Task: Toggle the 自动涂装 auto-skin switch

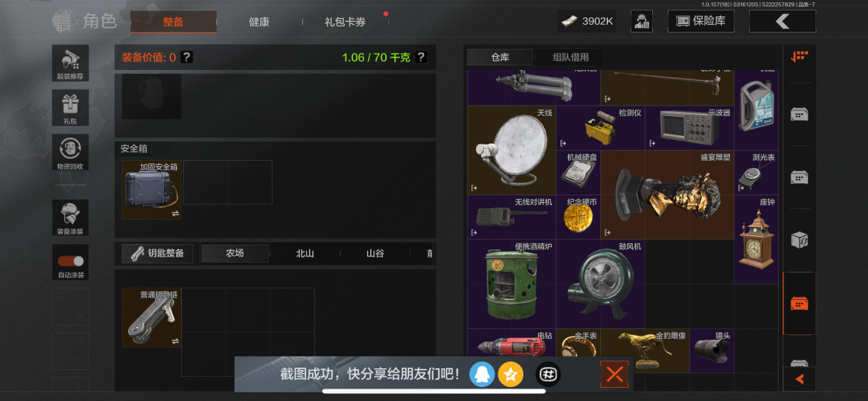Action: [71, 261]
